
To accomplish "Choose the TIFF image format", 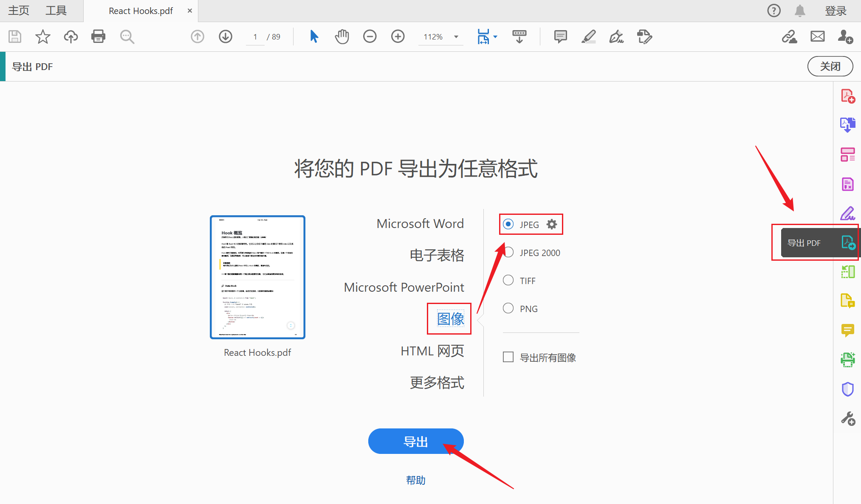I will (x=508, y=280).
